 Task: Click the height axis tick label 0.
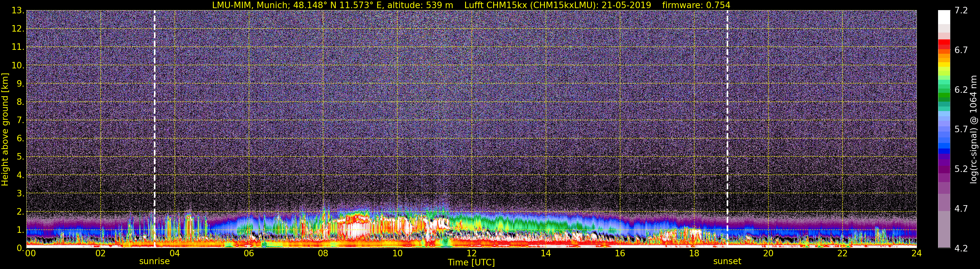20,248
